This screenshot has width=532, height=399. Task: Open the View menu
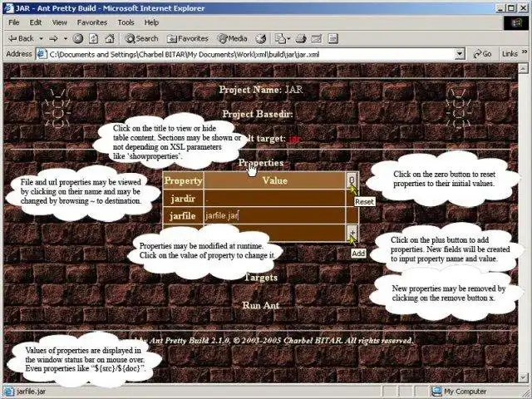59,22
